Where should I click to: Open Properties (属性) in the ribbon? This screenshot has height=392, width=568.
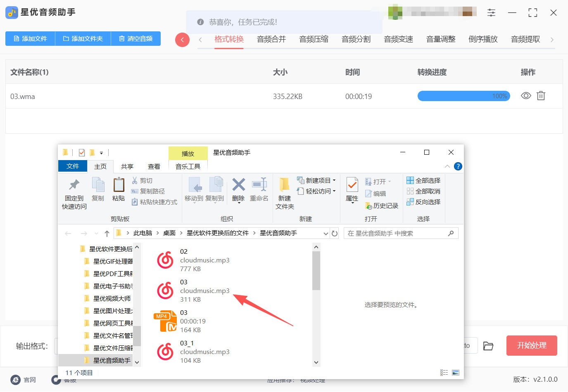click(352, 190)
